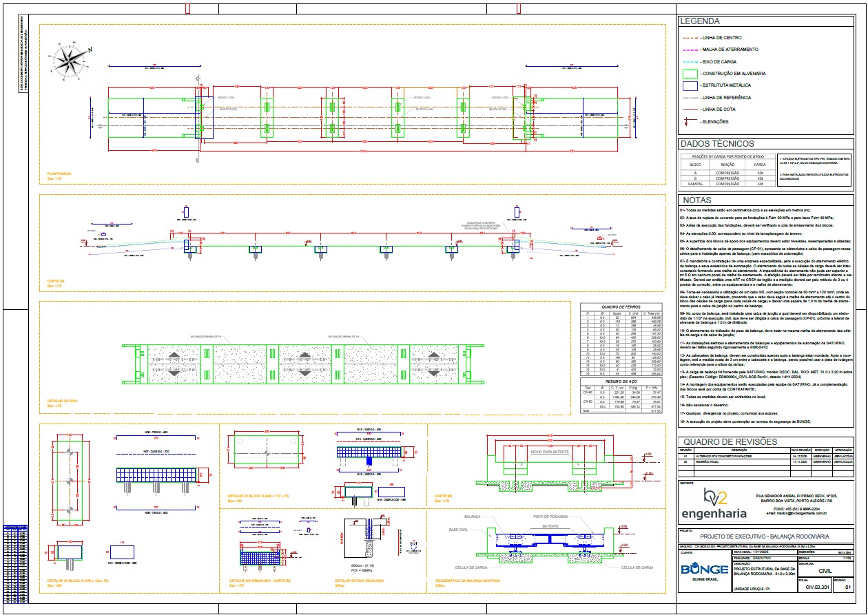Click the LEGENDA section heading
Screen dimensions: 868x615
coord(700,21)
